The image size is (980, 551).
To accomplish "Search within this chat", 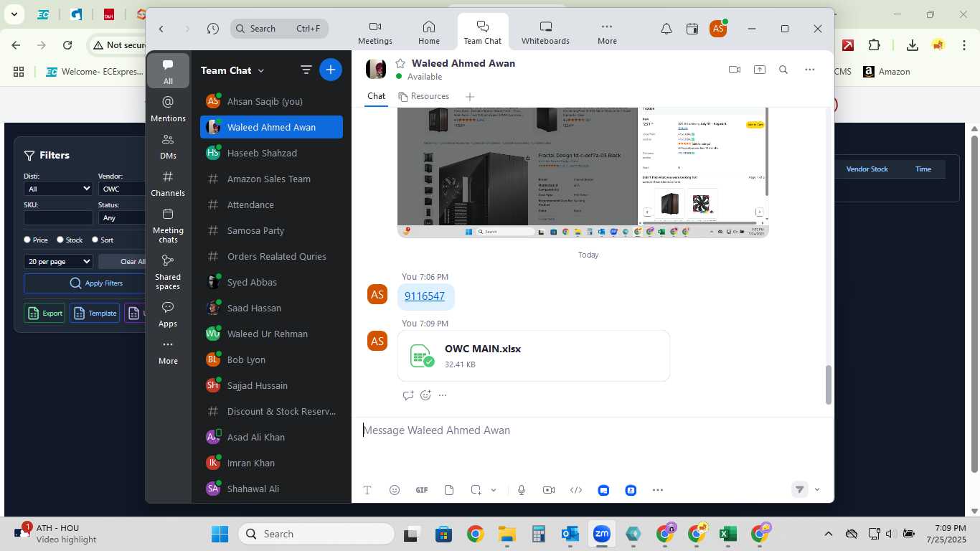I will click(x=783, y=70).
